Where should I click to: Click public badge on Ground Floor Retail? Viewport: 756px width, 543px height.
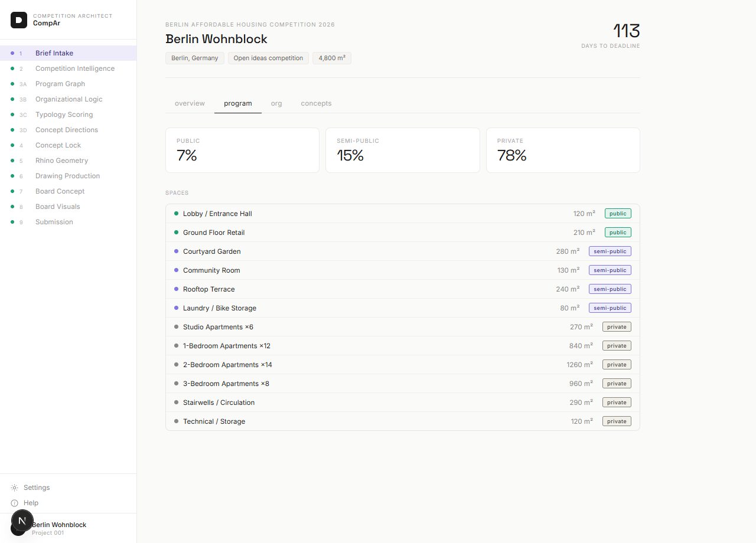pyautogui.click(x=618, y=233)
